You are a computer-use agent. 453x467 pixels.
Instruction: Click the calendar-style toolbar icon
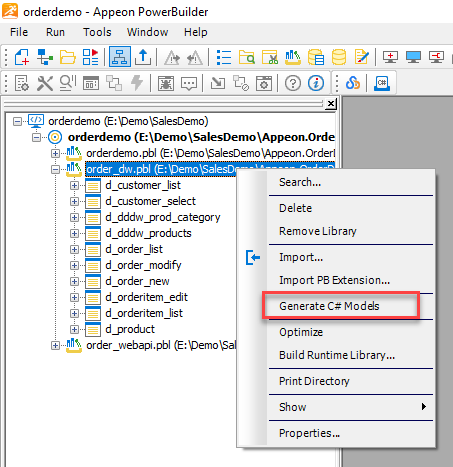[x=91, y=83]
